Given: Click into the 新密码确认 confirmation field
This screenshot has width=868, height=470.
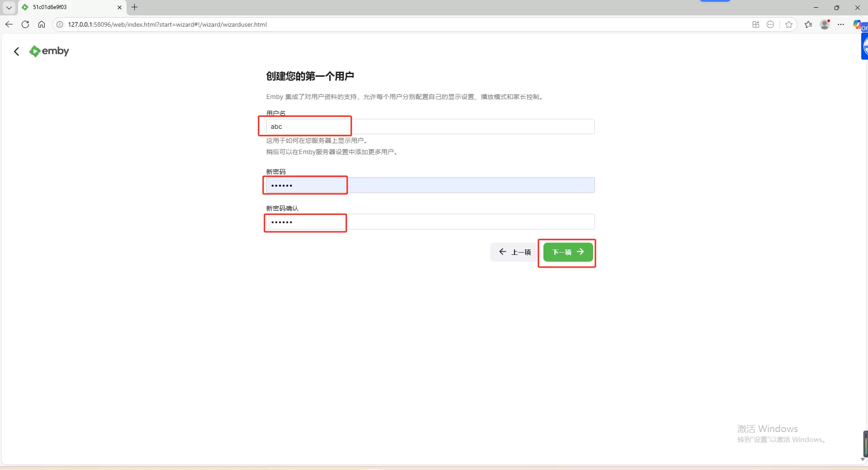Looking at the screenshot, I should pos(429,222).
